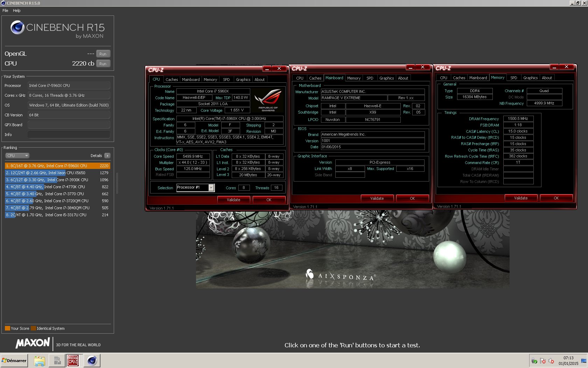This screenshot has height=368, width=588.
Task: Open the Processor #1 selection dropdown
Action: pyautogui.click(x=195, y=188)
